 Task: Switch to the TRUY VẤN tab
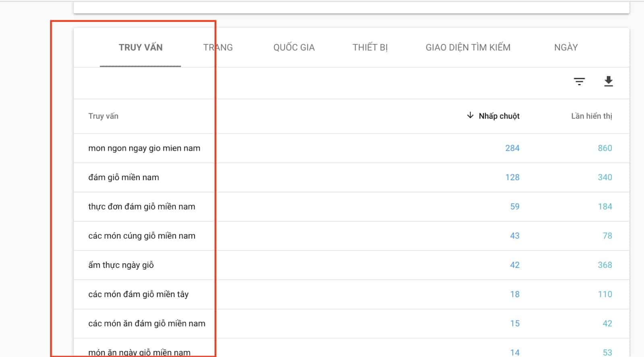[140, 47]
